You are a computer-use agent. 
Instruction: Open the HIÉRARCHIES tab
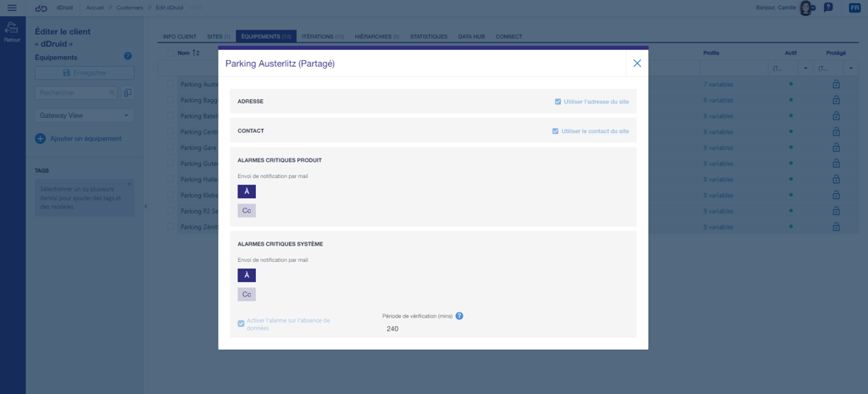pos(377,36)
